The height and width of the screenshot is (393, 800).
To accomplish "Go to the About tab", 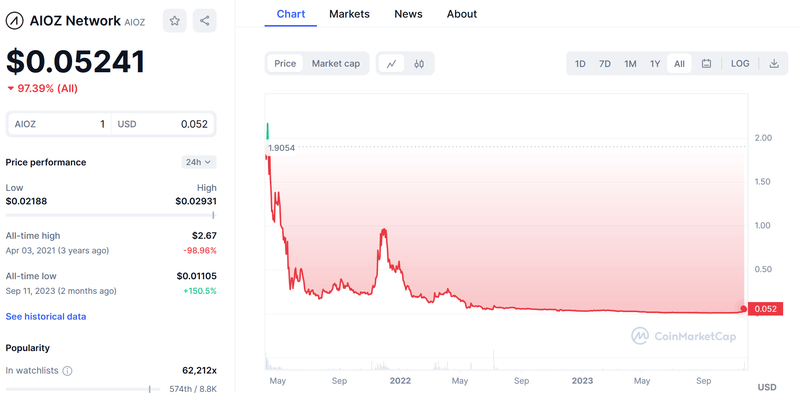I will [462, 14].
